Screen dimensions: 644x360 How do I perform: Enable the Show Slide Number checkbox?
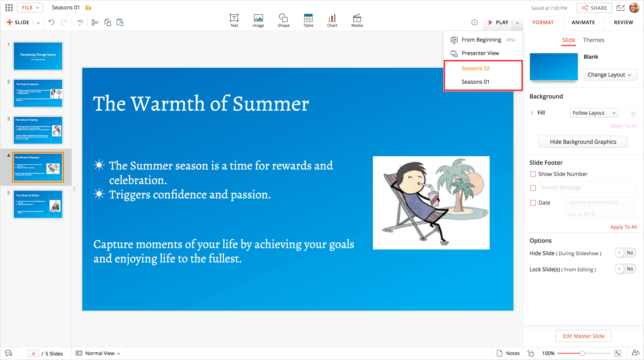tap(533, 174)
